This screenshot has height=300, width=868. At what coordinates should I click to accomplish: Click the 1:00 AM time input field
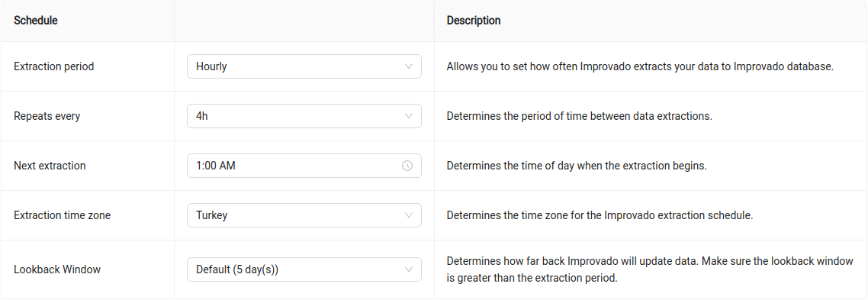304,166
